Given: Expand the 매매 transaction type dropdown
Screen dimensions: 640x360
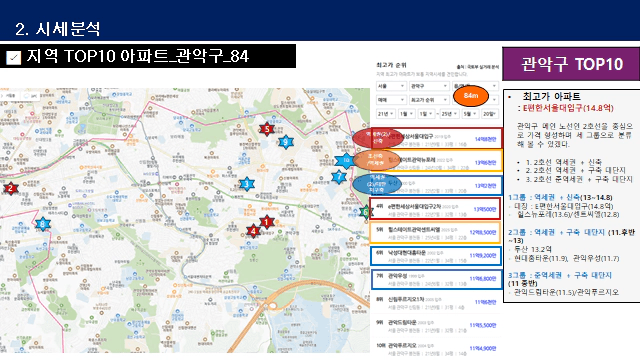Looking at the screenshot, I should coord(391,100).
